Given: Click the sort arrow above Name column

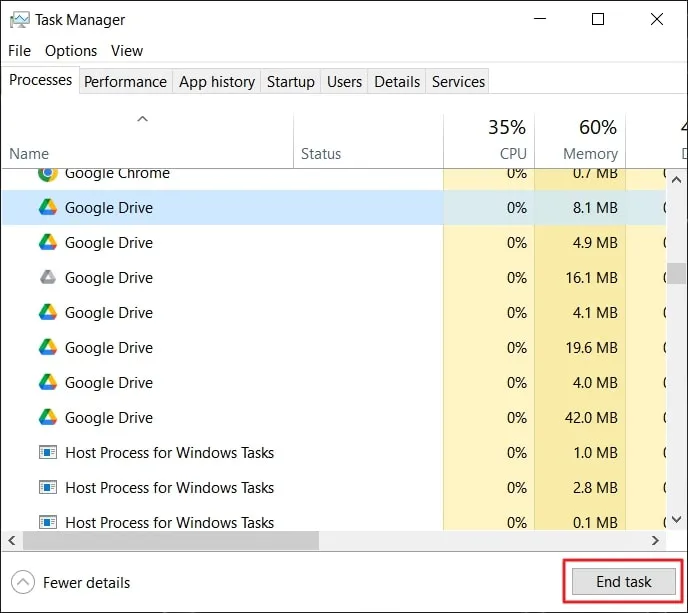Looking at the screenshot, I should tap(142, 119).
